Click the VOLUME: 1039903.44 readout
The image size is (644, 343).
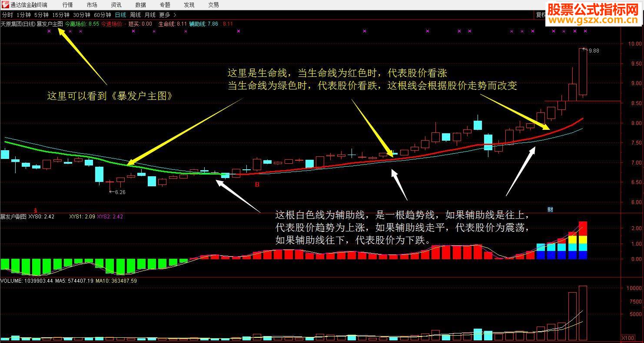(27, 281)
